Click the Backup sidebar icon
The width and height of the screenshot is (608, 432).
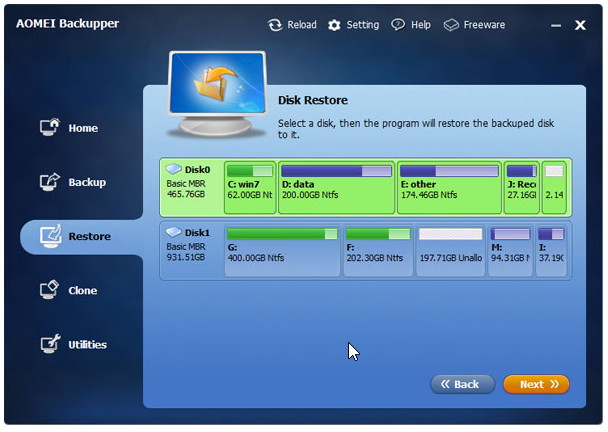[x=50, y=181]
